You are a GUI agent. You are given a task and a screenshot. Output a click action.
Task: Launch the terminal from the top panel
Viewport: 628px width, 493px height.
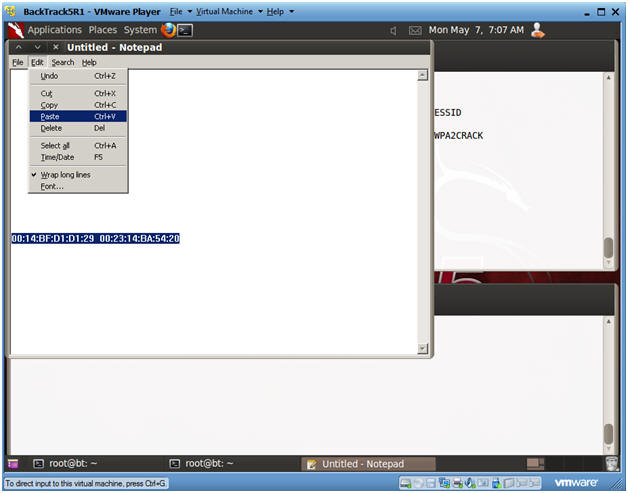(185, 30)
